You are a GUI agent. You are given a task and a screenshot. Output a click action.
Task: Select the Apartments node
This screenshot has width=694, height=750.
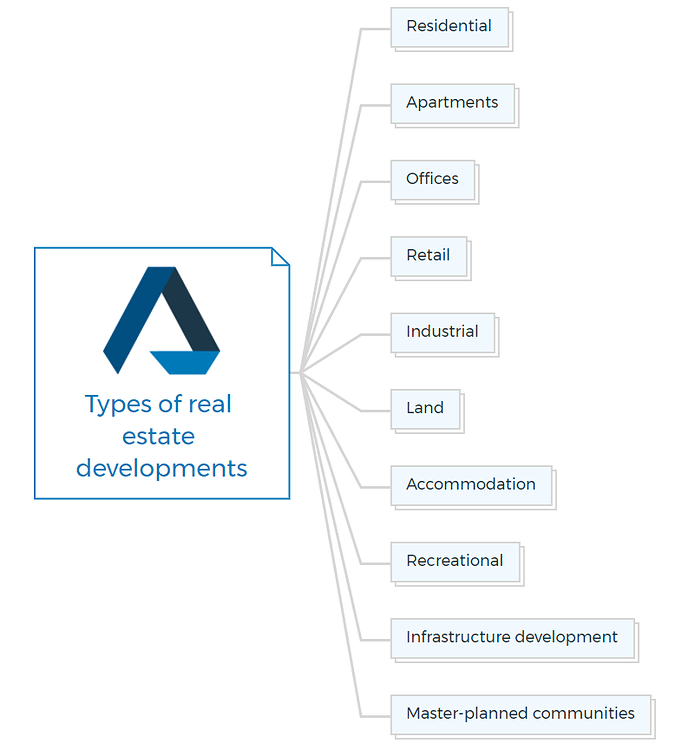point(452,103)
